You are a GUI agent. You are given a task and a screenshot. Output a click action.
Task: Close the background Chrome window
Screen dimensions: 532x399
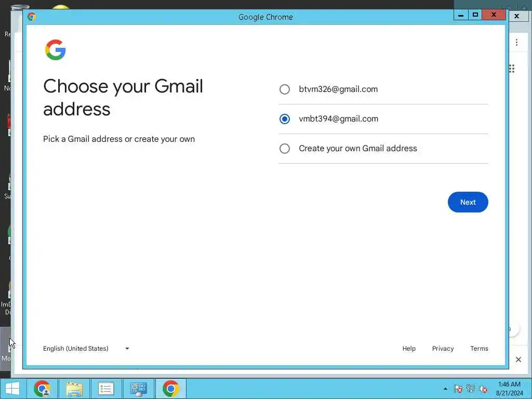516,16
